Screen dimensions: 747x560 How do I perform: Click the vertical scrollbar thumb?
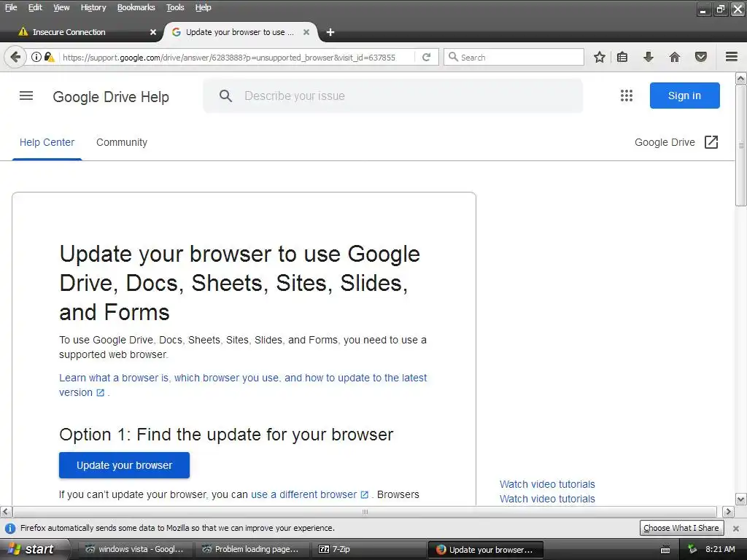[741, 145]
